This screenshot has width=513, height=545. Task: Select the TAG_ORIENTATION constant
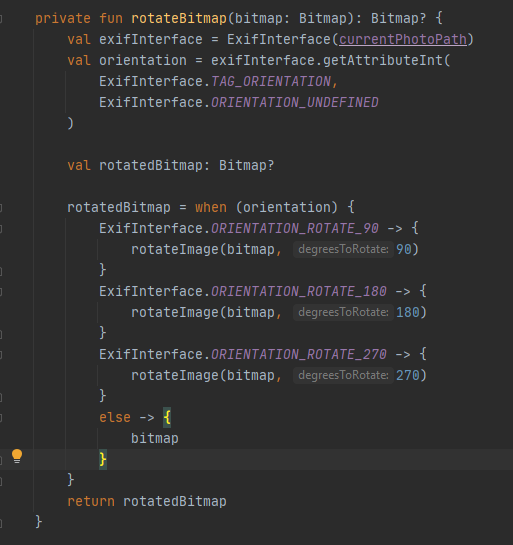271,82
